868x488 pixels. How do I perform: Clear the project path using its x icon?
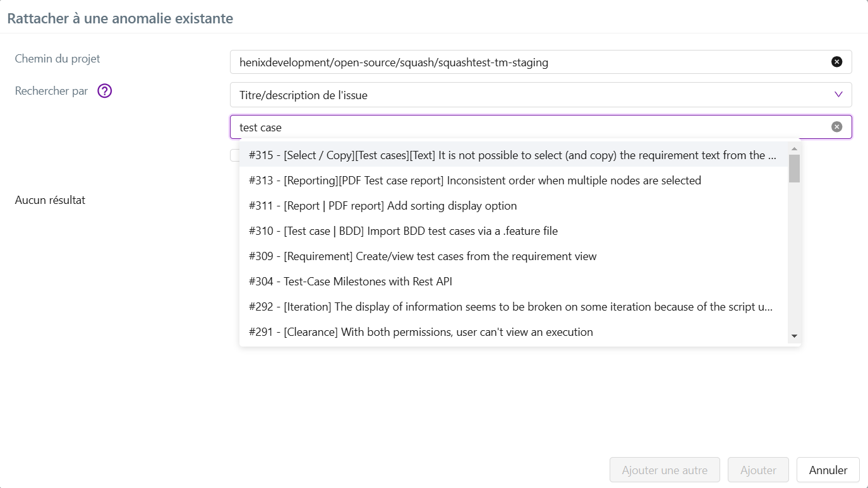[836, 61]
